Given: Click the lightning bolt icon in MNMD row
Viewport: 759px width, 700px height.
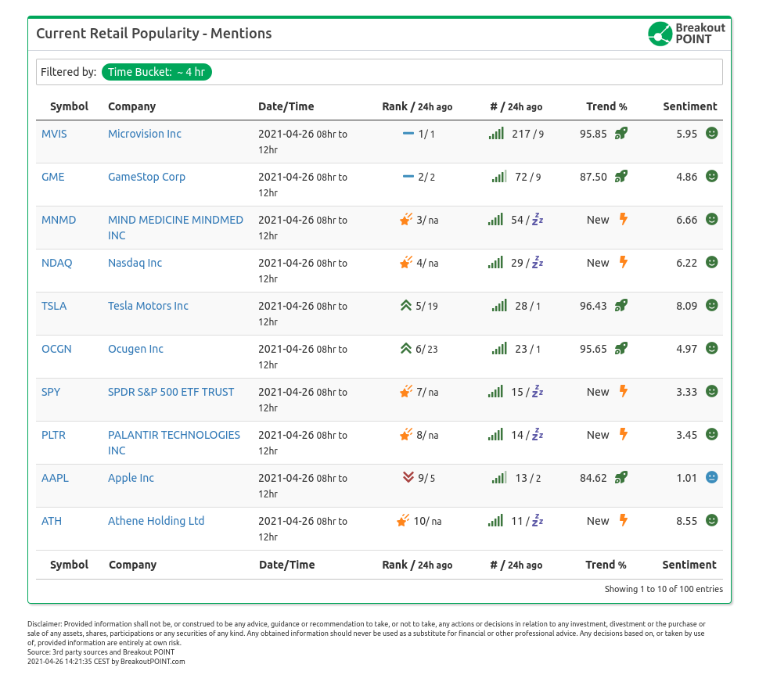Looking at the screenshot, I should pyautogui.click(x=624, y=220).
